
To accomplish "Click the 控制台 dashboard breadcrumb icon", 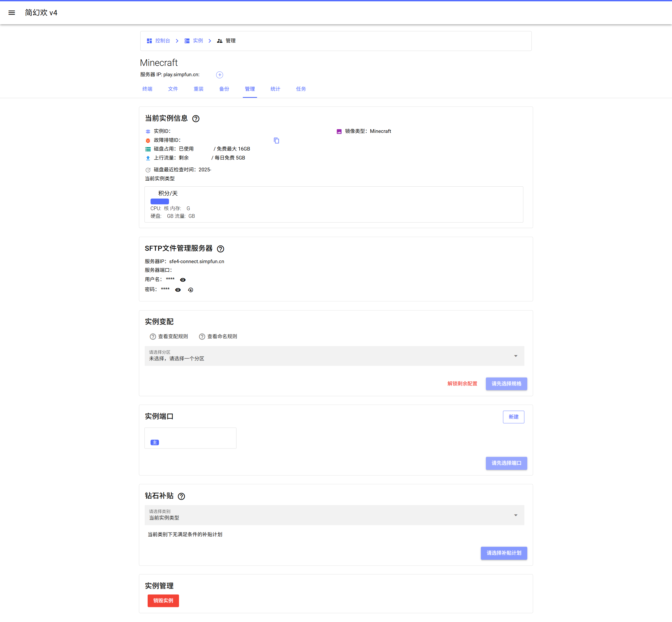I will coord(149,41).
